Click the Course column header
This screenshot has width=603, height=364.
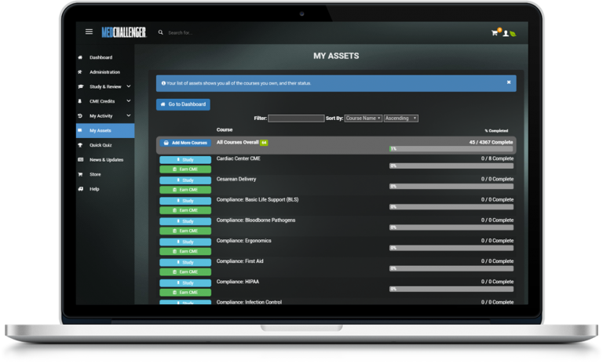(225, 130)
